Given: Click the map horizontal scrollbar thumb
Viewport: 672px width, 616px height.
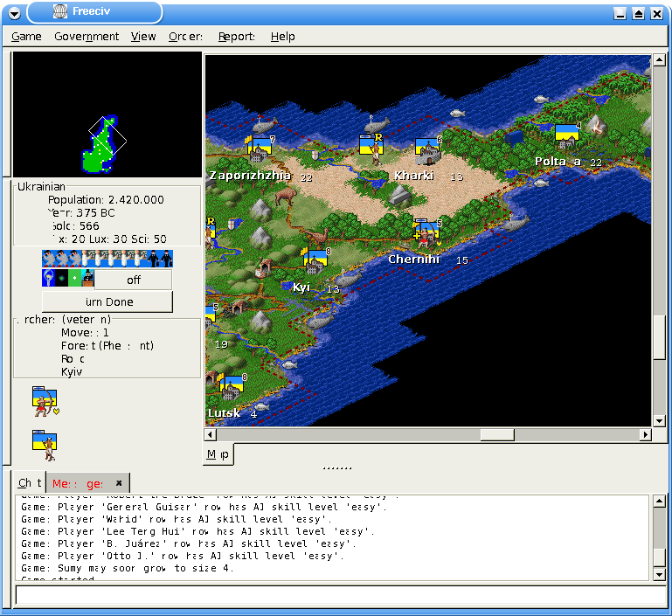Looking at the screenshot, I should [497, 434].
